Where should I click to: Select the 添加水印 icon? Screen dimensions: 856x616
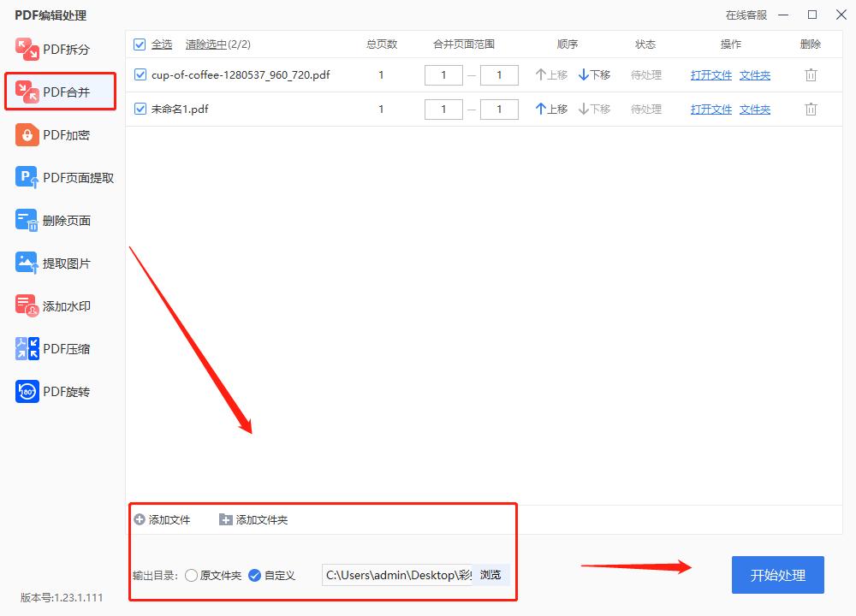27,305
